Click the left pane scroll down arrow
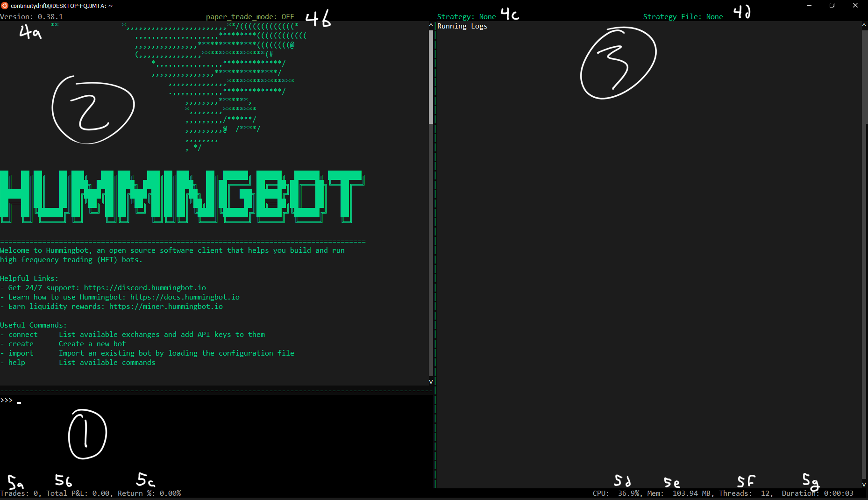This screenshot has height=500, width=868. point(431,382)
